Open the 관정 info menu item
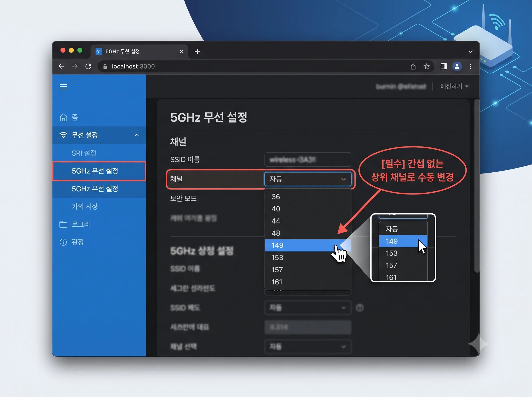The width and height of the screenshot is (532, 397). point(99,242)
